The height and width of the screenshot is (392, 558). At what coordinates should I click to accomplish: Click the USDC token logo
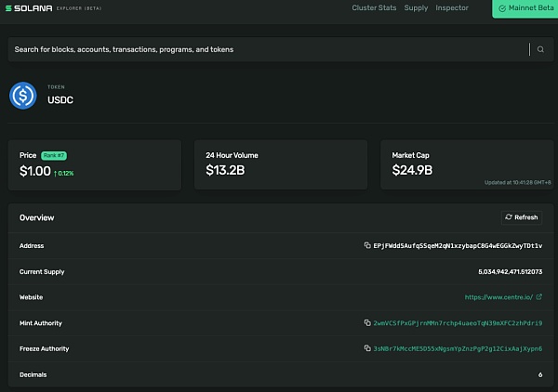point(22,96)
